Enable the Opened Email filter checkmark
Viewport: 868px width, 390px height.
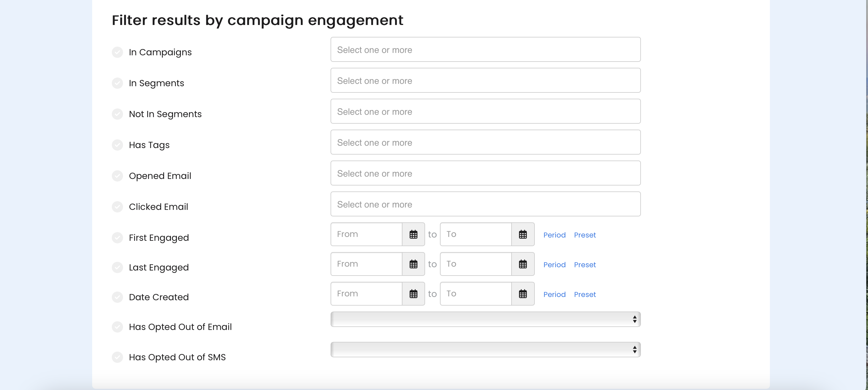pos(117,176)
